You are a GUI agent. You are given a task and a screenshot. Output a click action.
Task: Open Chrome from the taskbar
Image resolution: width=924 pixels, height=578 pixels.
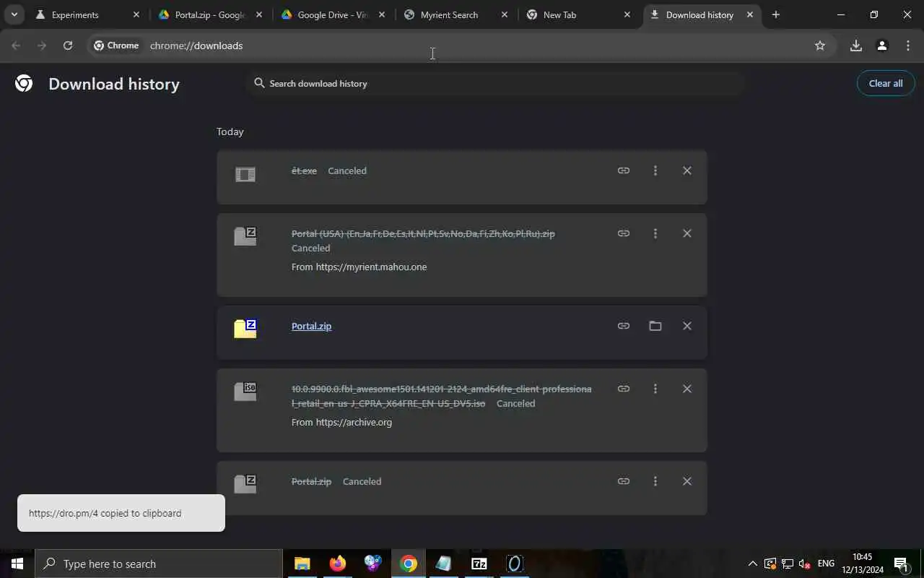coord(409,564)
